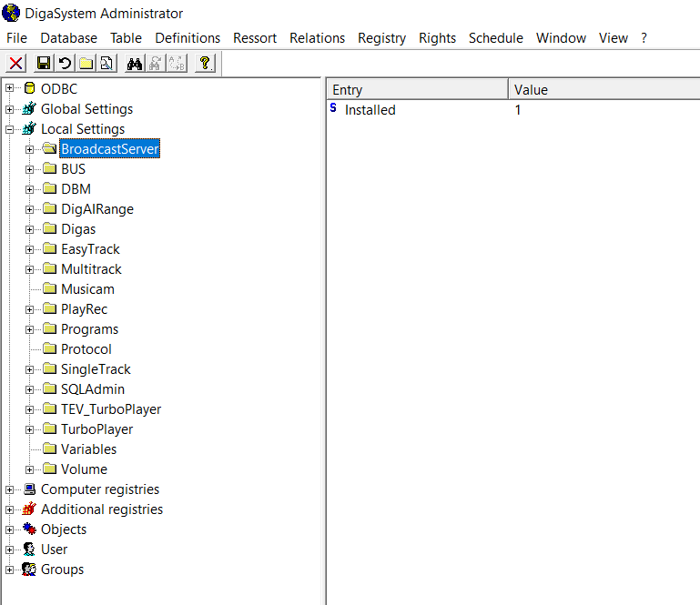Open the Schedule menu

(x=495, y=38)
